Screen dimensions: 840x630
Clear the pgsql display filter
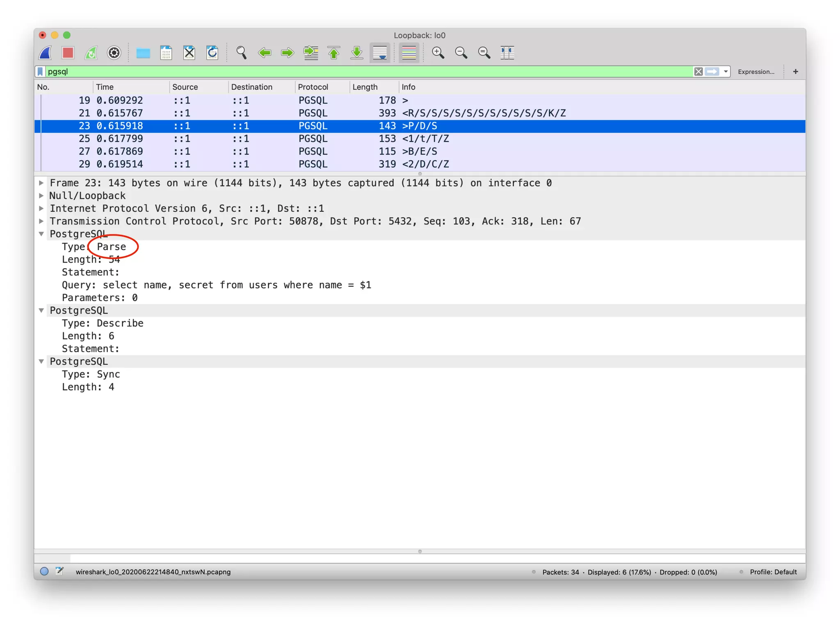pyautogui.click(x=698, y=72)
